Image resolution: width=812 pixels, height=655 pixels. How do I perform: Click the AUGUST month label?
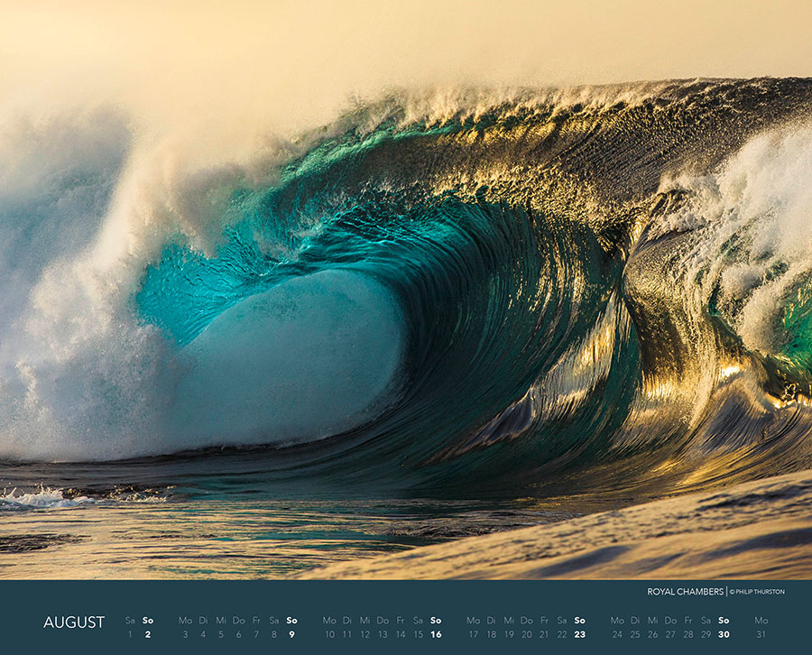pos(74,623)
